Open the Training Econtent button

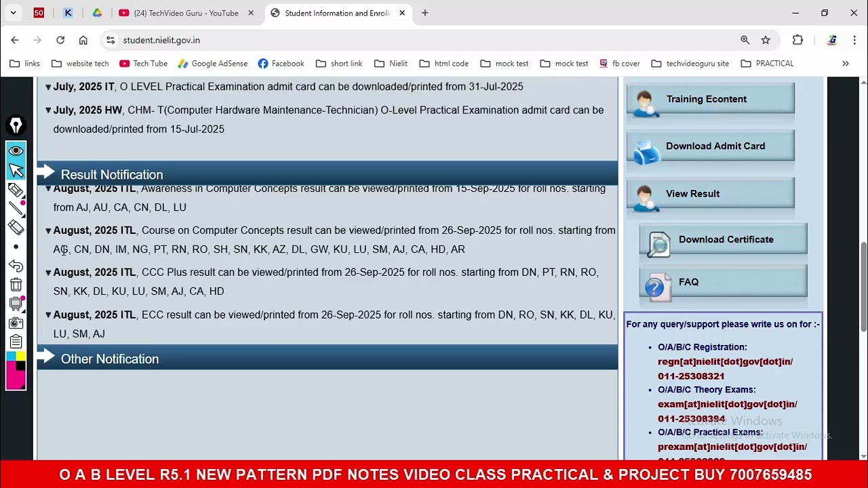coord(711,100)
